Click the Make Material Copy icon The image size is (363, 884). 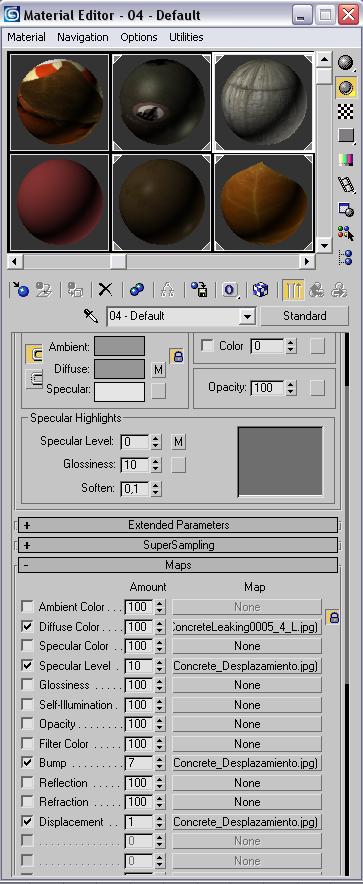pyautogui.click(x=136, y=290)
